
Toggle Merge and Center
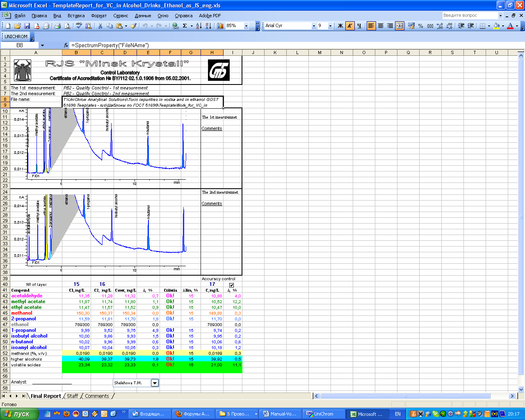399,26
